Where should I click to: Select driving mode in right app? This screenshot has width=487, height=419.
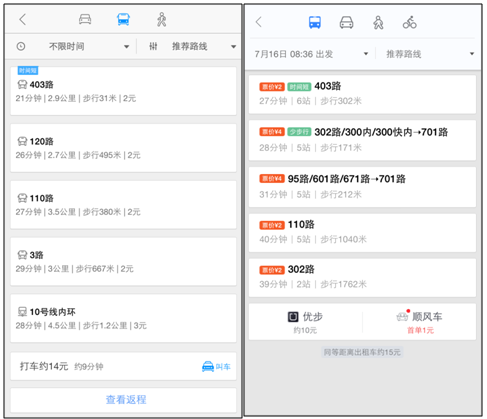pos(346,22)
